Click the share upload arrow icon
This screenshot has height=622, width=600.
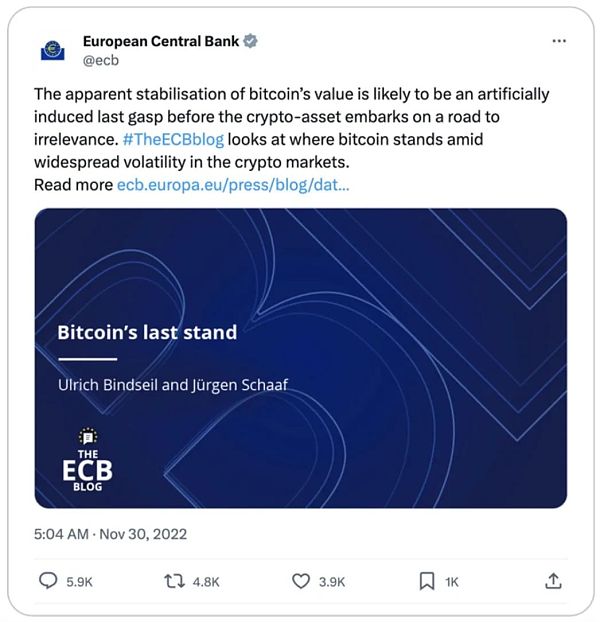[x=552, y=580]
